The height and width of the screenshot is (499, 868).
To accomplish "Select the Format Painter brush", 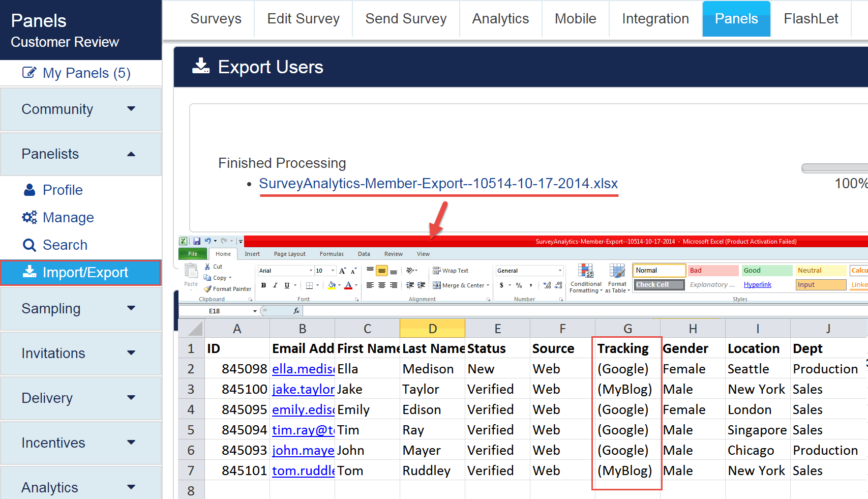I will click(x=207, y=289).
